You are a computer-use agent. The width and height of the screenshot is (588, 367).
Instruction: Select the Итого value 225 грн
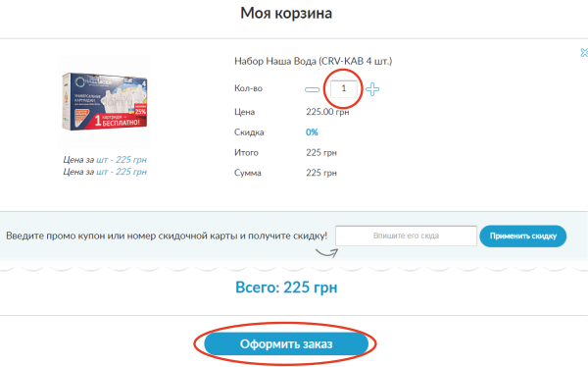click(321, 152)
